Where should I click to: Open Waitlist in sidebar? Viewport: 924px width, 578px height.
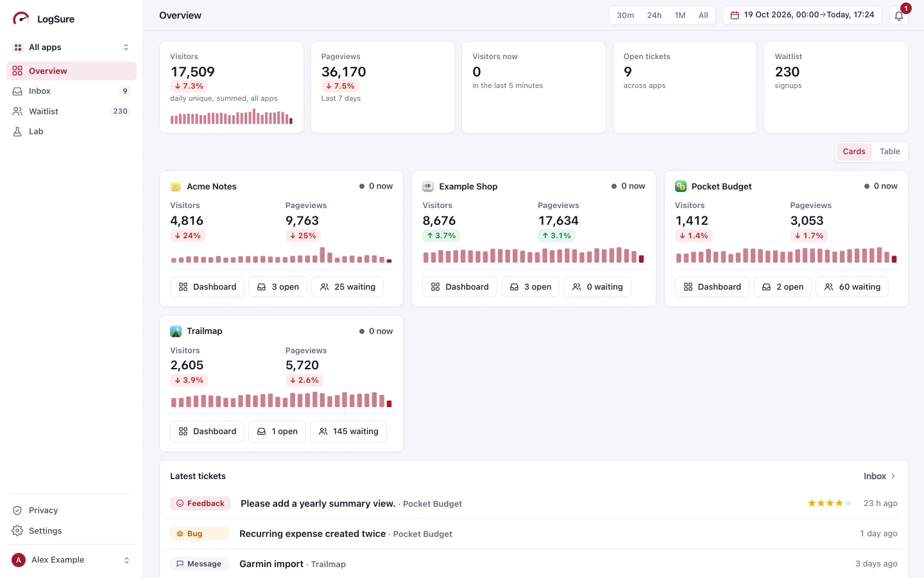pos(72,111)
